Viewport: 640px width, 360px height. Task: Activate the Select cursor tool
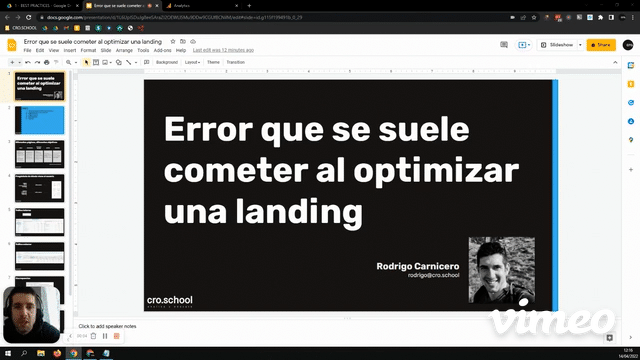tap(86, 62)
